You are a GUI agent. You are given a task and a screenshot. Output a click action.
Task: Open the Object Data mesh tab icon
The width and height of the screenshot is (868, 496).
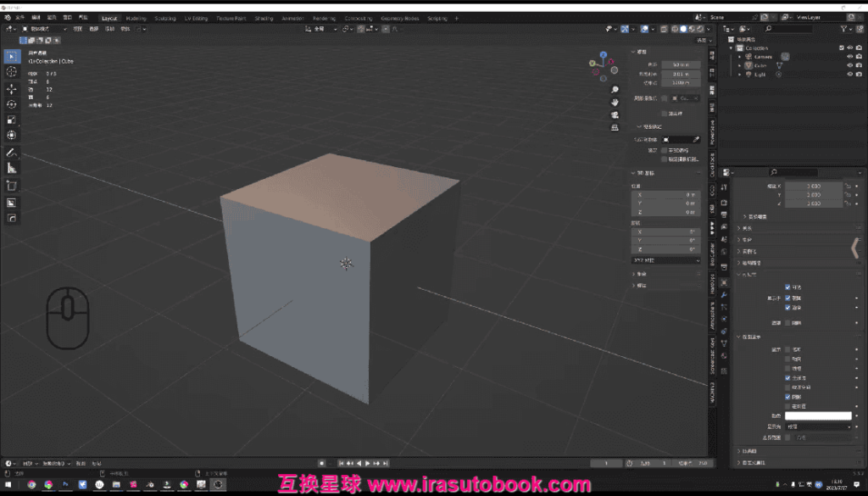724,343
